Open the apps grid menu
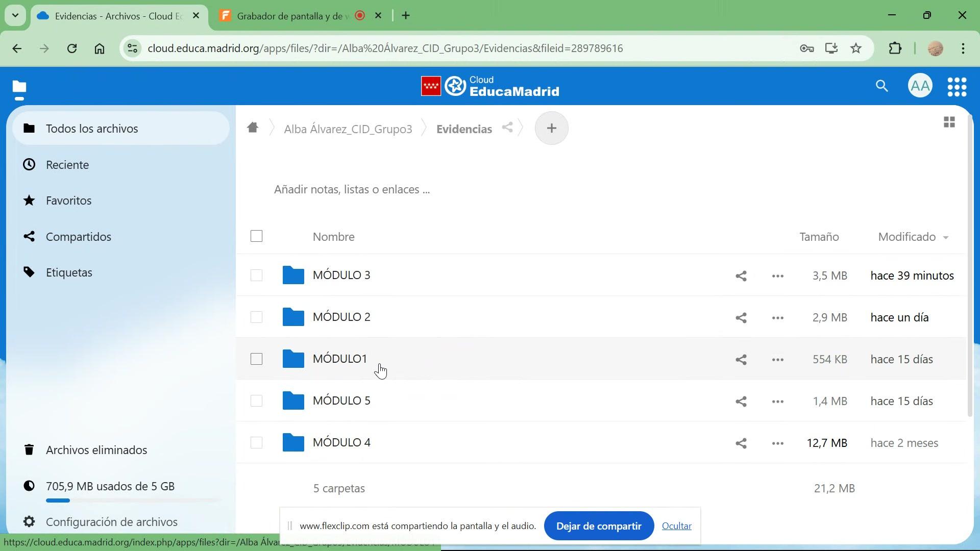 point(957,87)
